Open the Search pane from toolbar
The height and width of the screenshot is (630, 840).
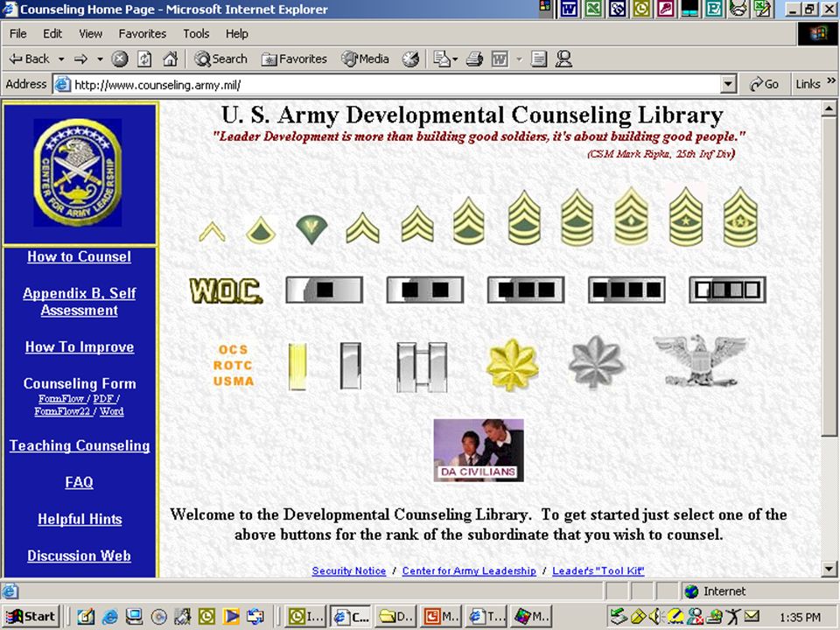pyautogui.click(x=220, y=59)
